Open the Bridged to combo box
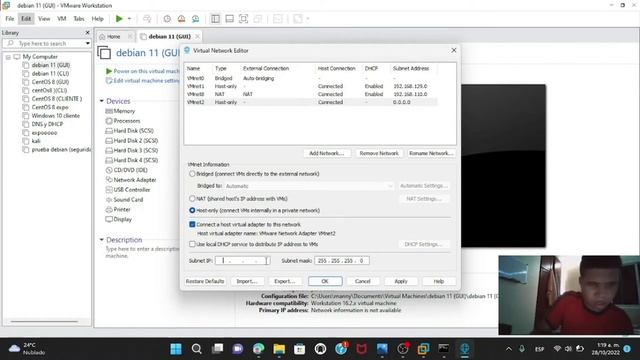Viewport: 640px width, 360px height. coord(309,186)
